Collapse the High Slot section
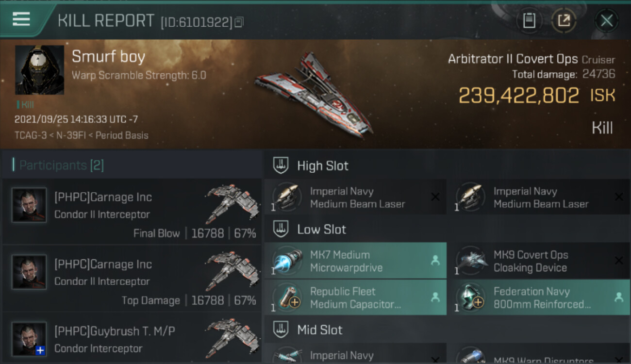The width and height of the screenshot is (631, 364). pos(281,165)
